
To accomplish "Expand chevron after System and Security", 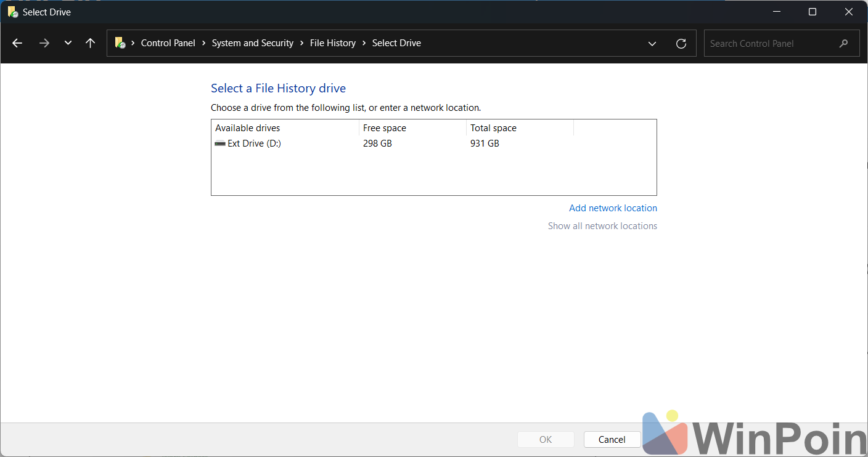I will (x=302, y=43).
